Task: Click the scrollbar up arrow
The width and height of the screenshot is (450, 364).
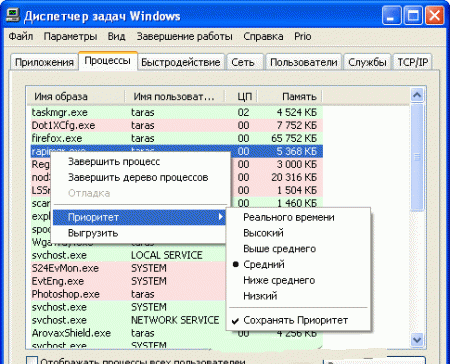Action: pos(417,95)
